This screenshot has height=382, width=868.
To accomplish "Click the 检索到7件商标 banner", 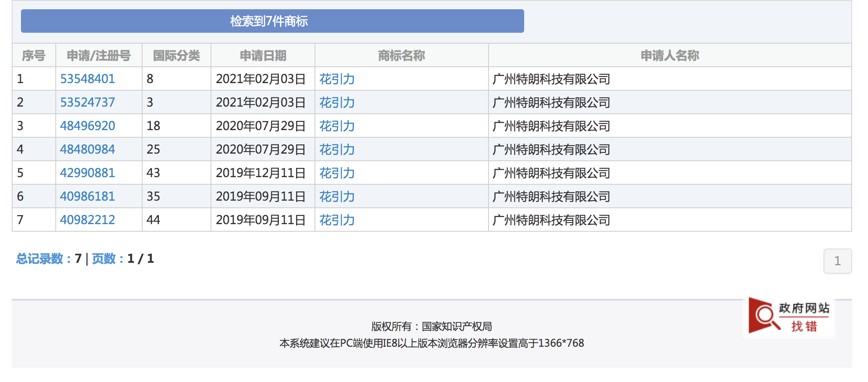I will [x=273, y=21].
